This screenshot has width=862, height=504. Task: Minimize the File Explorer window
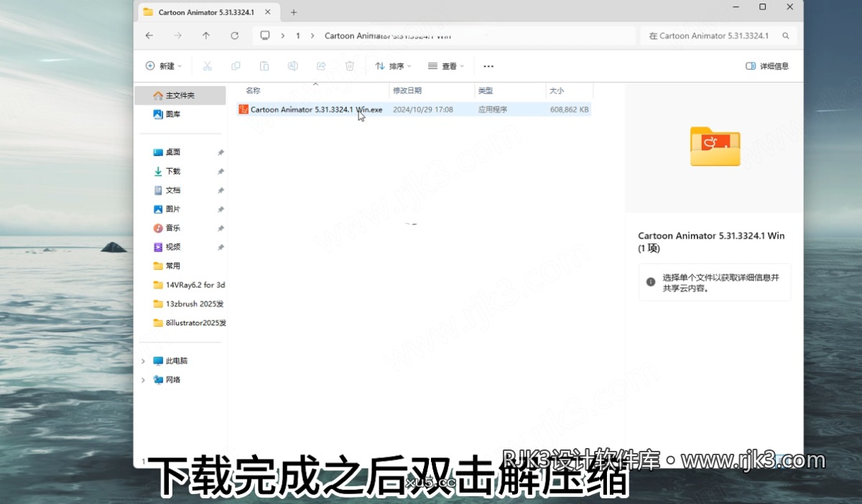(736, 6)
